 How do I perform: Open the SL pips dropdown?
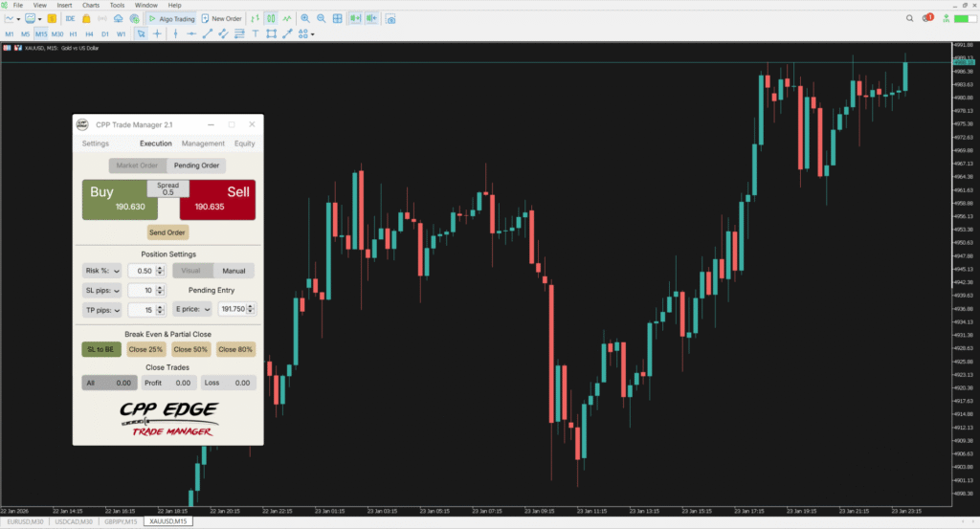[101, 291]
